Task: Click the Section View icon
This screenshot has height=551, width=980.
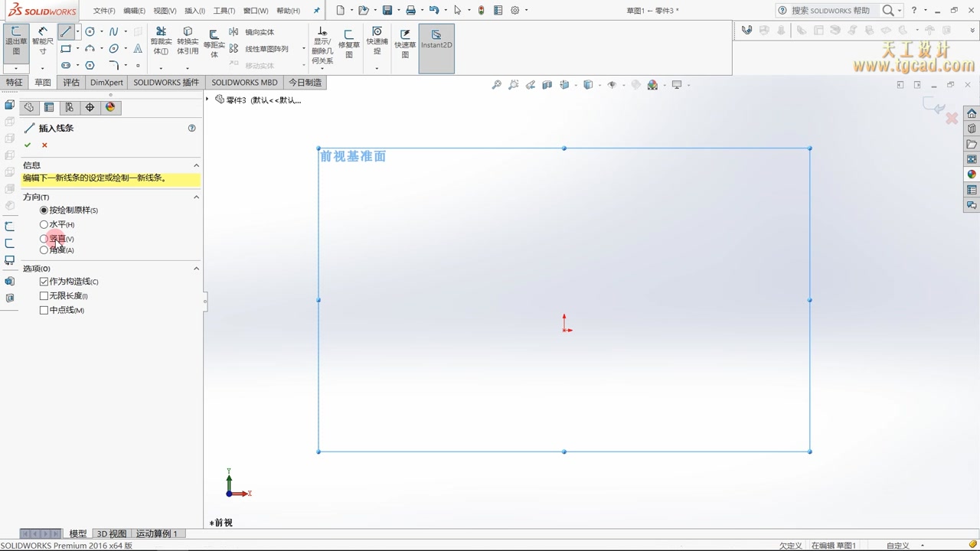Action: click(x=547, y=85)
